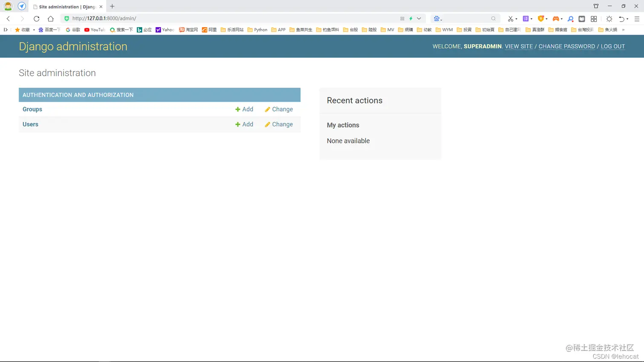The height and width of the screenshot is (362, 644).
Task: Open the 谷歌 Google bookmark
Action: click(x=73, y=30)
